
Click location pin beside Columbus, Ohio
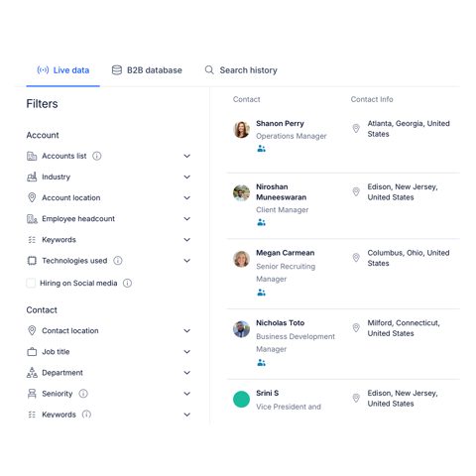[x=356, y=258]
